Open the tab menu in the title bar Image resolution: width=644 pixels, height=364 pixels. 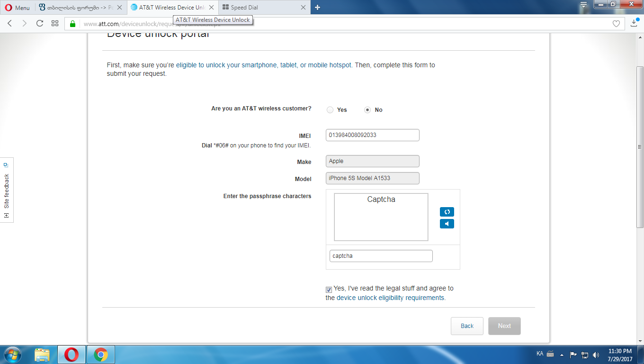pyautogui.click(x=584, y=4)
